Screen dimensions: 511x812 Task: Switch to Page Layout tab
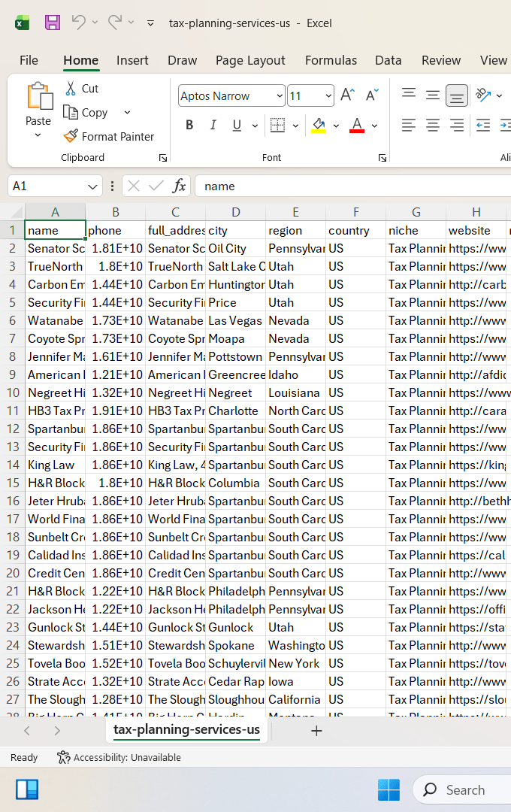(250, 60)
